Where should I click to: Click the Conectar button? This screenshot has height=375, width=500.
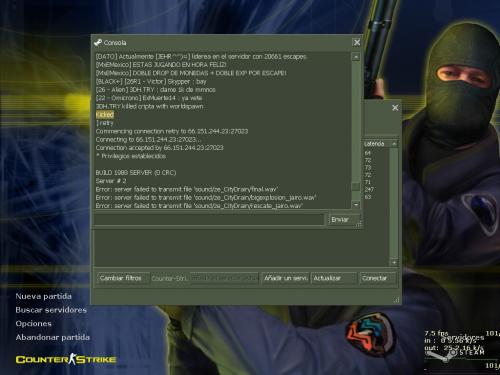[378, 278]
